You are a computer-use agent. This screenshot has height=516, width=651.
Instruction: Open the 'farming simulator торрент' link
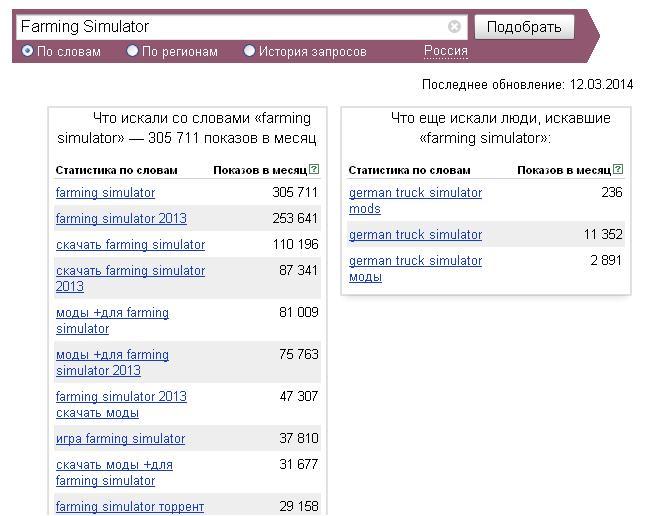(x=130, y=506)
